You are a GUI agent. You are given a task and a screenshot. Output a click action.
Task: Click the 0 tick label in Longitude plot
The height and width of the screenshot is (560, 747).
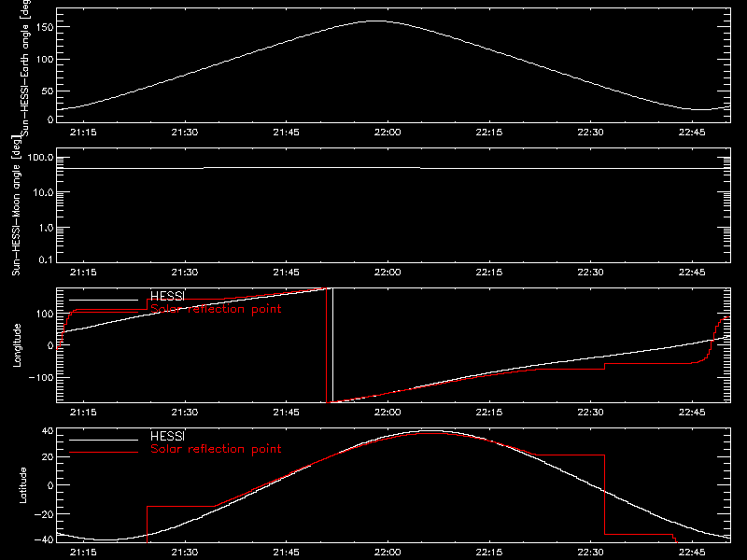[x=51, y=345]
